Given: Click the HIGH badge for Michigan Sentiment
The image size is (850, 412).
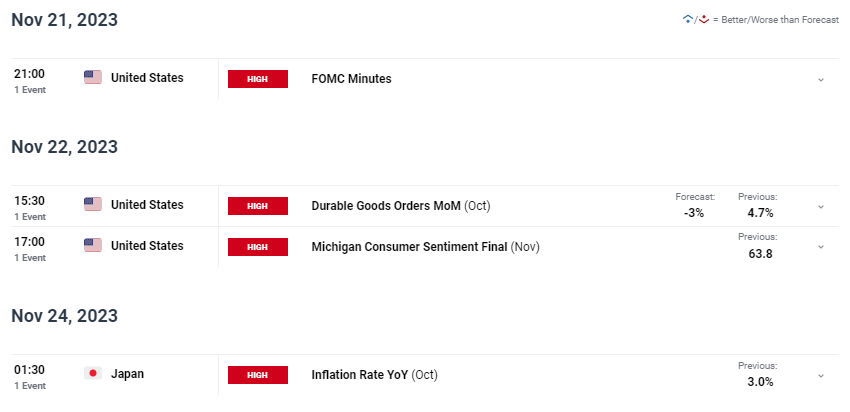Looking at the screenshot, I should point(257,247).
